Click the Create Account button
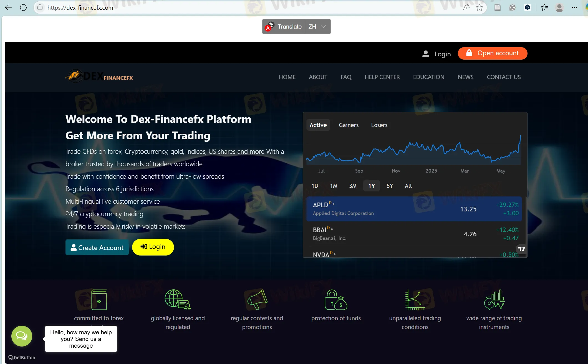Screen dimensions: 588x364 (x=97, y=247)
